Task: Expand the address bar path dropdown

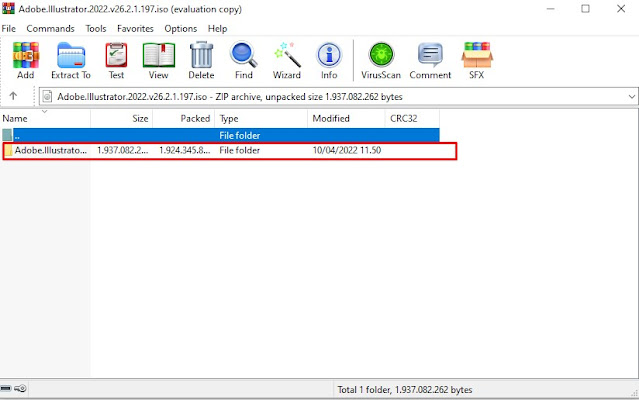Action: point(632,97)
